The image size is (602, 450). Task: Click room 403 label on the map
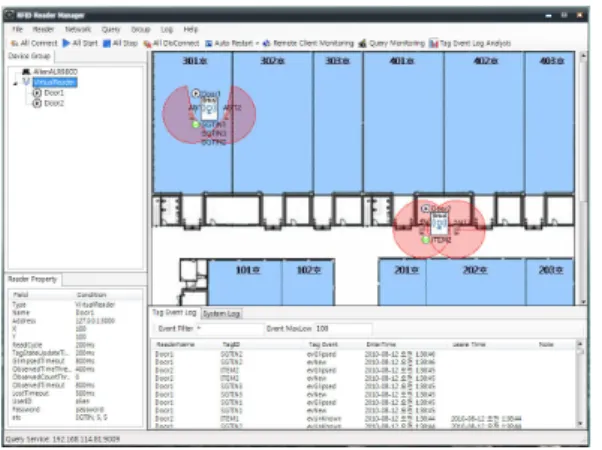[x=552, y=61]
